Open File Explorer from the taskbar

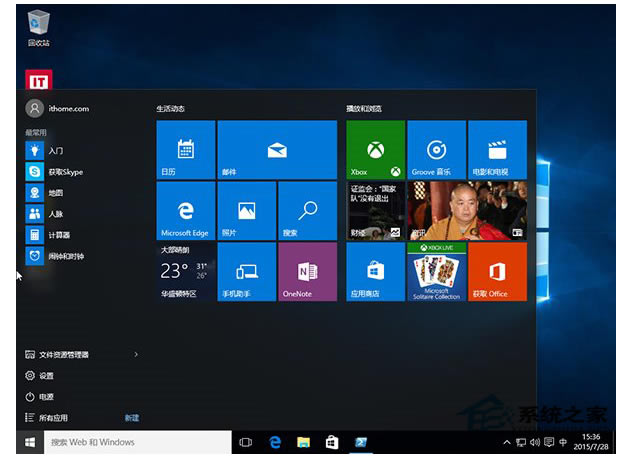point(303,442)
